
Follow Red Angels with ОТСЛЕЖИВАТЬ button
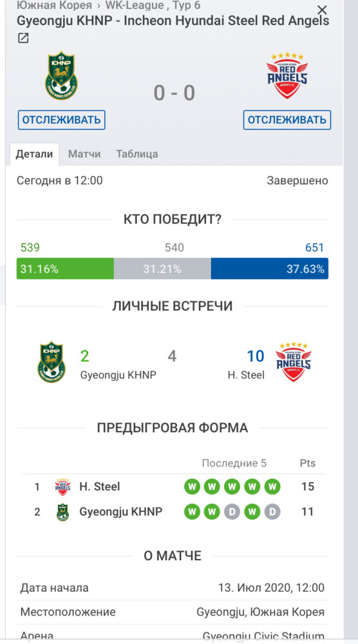tap(287, 120)
